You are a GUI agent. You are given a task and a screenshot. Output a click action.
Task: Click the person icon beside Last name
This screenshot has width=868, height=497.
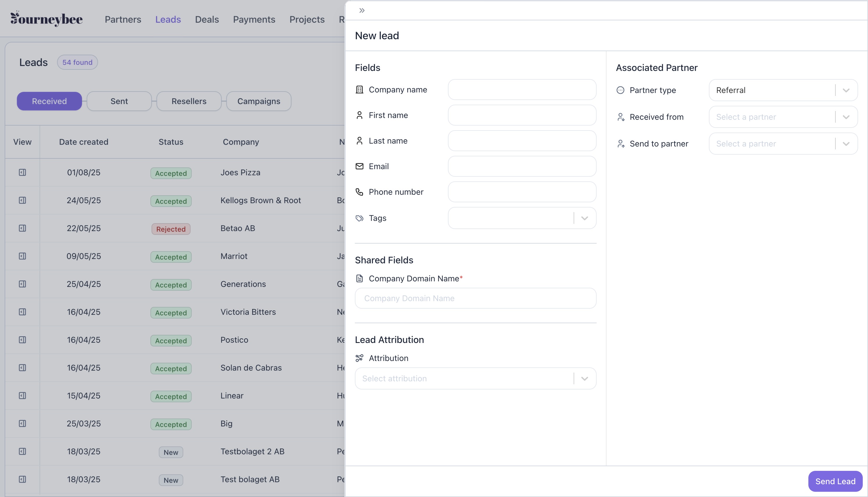359,141
